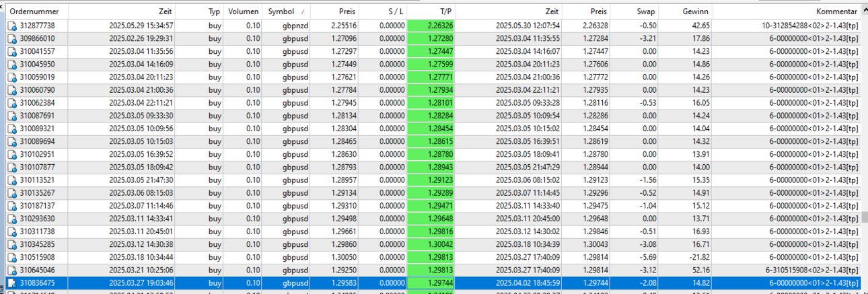Select the profit value 42.65

point(700,26)
